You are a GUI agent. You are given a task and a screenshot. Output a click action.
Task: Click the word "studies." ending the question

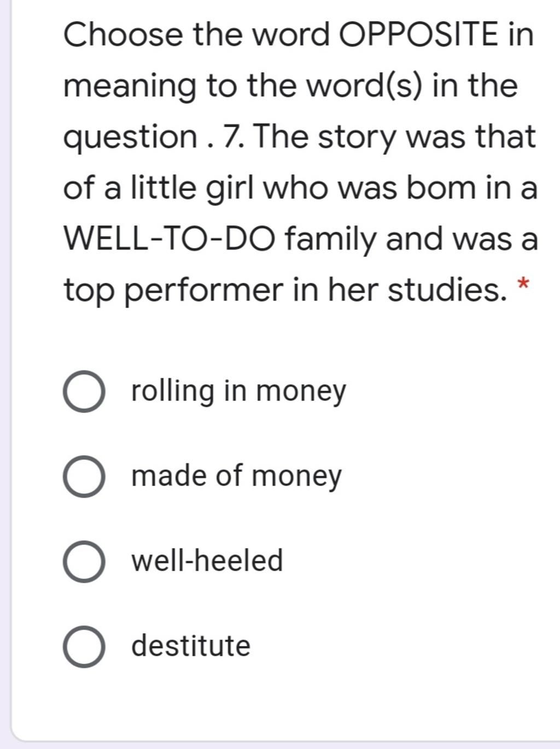pos(444,289)
